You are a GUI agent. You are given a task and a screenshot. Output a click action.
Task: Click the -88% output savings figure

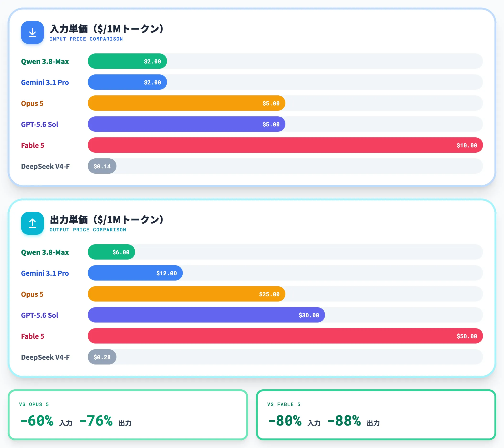tap(344, 421)
